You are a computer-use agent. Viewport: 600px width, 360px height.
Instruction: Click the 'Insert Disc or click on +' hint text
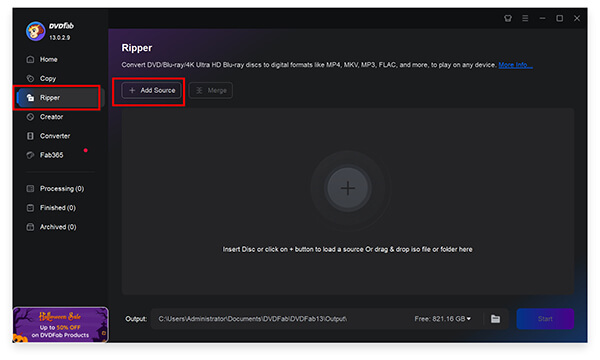point(347,249)
